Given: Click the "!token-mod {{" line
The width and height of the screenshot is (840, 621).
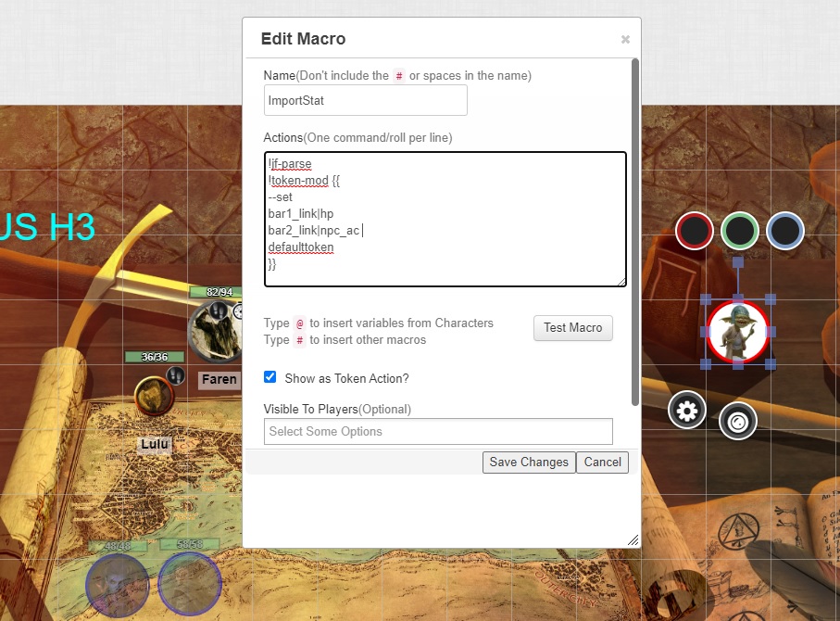Looking at the screenshot, I should [304, 180].
